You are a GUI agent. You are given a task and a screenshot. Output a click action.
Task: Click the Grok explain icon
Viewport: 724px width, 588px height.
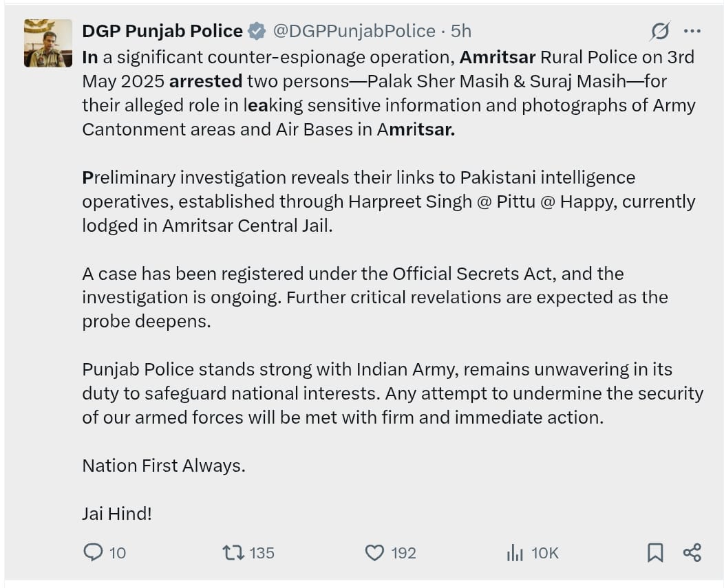[x=660, y=31]
